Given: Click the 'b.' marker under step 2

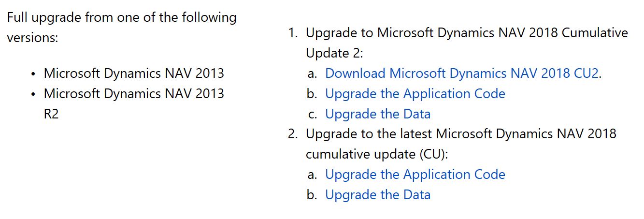Looking at the screenshot, I should (x=312, y=195).
